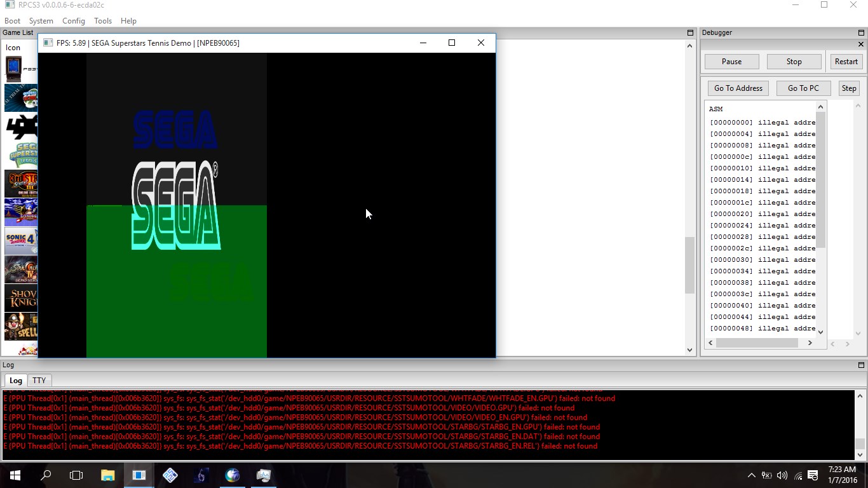This screenshot has height=488, width=868.
Task: Close the Debugger toolbar with the X icon
Action: click(x=861, y=44)
